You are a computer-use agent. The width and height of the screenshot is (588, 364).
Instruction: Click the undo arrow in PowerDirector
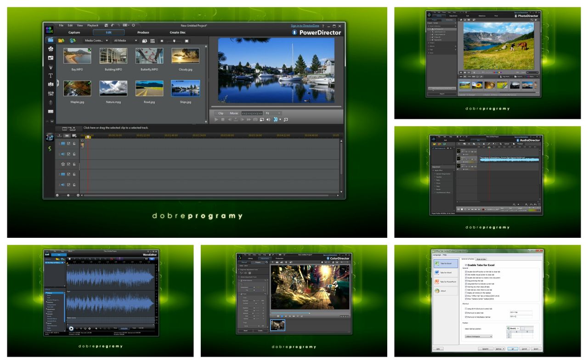(x=113, y=25)
